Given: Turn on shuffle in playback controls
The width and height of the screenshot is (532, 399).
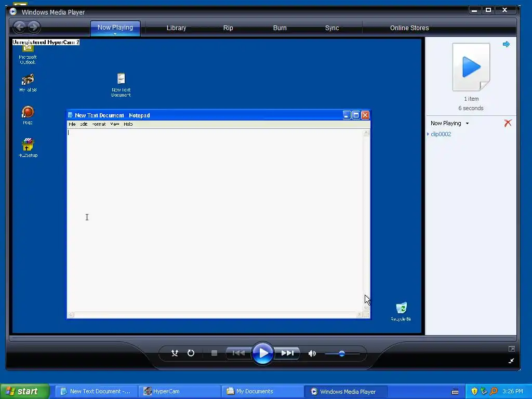Looking at the screenshot, I should [x=175, y=353].
